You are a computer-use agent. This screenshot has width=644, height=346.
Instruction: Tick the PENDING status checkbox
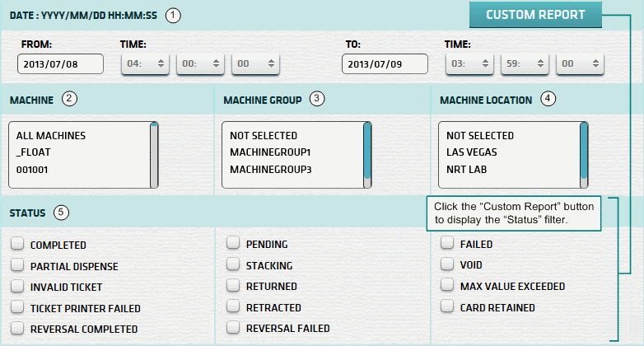point(233,244)
